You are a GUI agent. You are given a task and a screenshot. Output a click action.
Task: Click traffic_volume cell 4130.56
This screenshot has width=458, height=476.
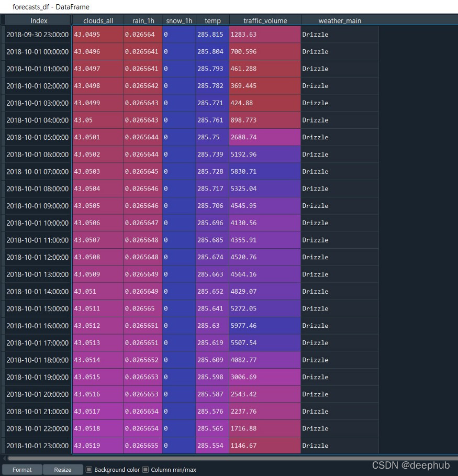[x=265, y=223]
